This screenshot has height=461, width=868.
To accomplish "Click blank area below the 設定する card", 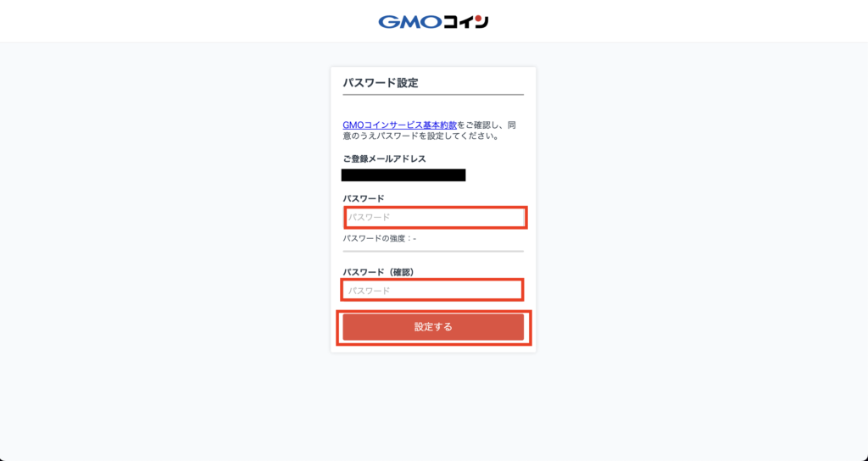I will (433, 404).
